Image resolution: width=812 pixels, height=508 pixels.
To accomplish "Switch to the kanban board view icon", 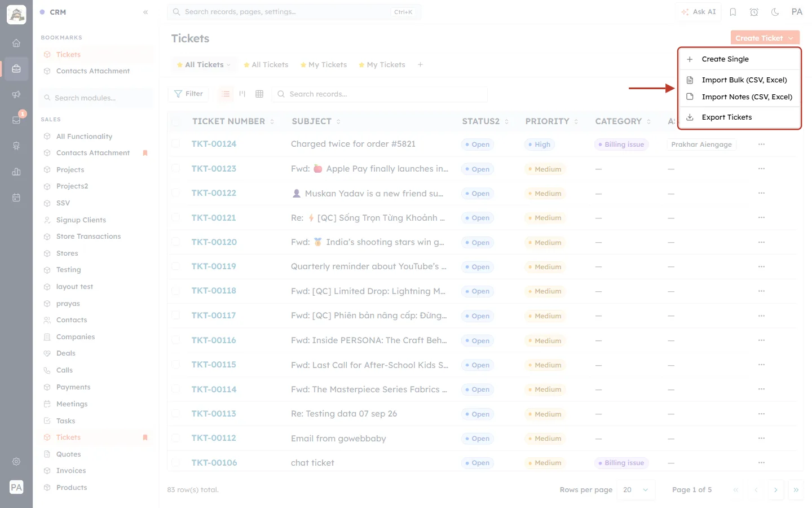I will [x=242, y=94].
